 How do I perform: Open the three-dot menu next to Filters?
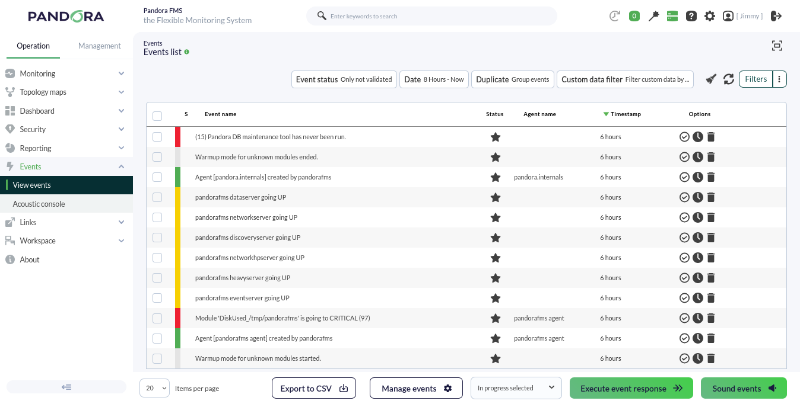tap(780, 79)
